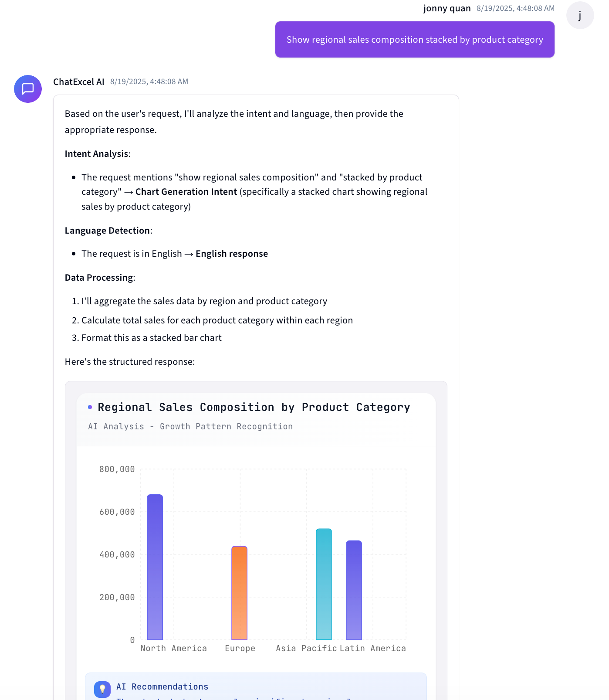Viewport: 609px width, 700px height.
Task: Open the AI Recommendations heading link
Action: 162,686
